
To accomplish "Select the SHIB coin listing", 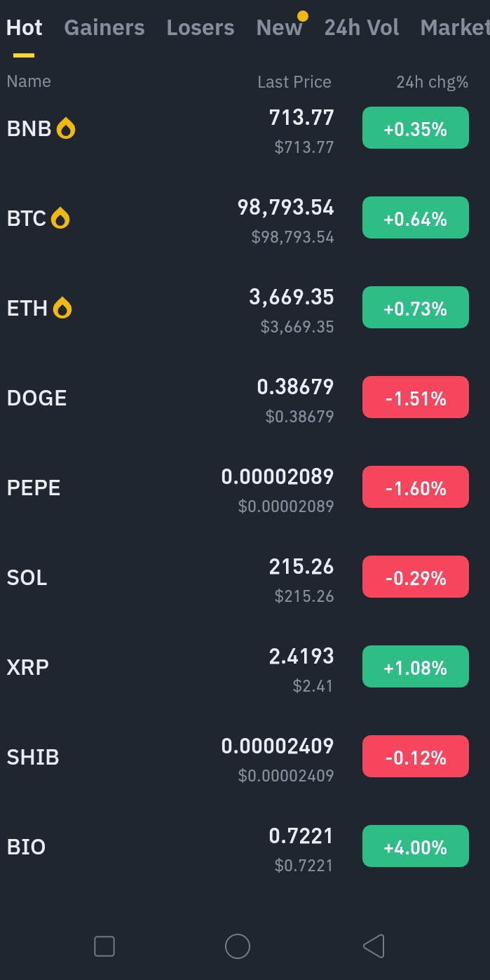I will tap(33, 757).
